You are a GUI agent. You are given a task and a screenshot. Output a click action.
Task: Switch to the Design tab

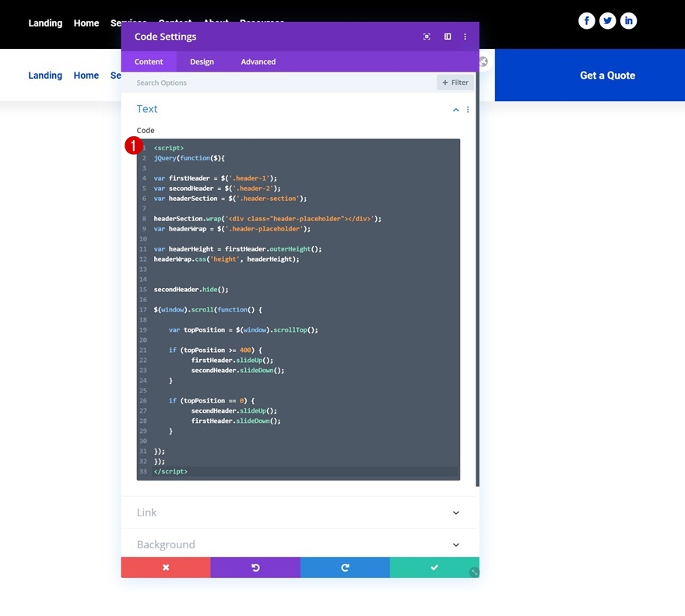pyautogui.click(x=202, y=62)
